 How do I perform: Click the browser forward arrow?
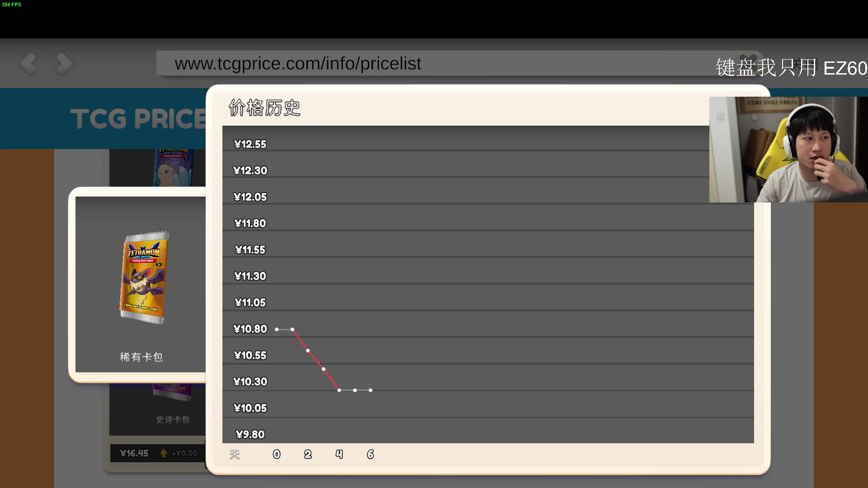click(x=64, y=64)
